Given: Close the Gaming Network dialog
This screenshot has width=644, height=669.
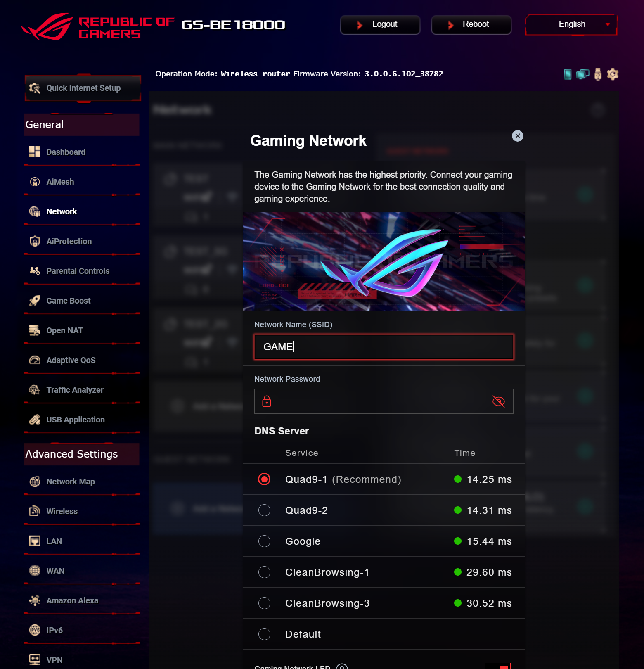Looking at the screenshot, I should pyautogui.click(x=518, y=136).
